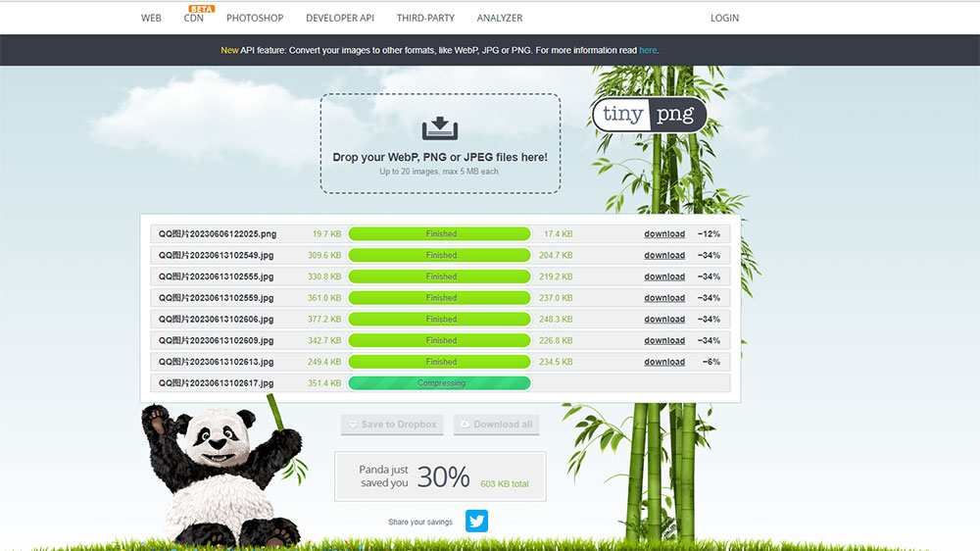Click the drop zone to upload files
Screen dimensions: 980x551
pyautogui.click(x=440, y=157)
